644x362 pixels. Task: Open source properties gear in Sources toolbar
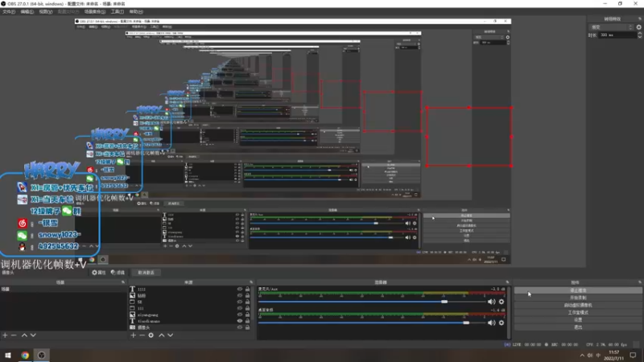(x=151, y=335)
